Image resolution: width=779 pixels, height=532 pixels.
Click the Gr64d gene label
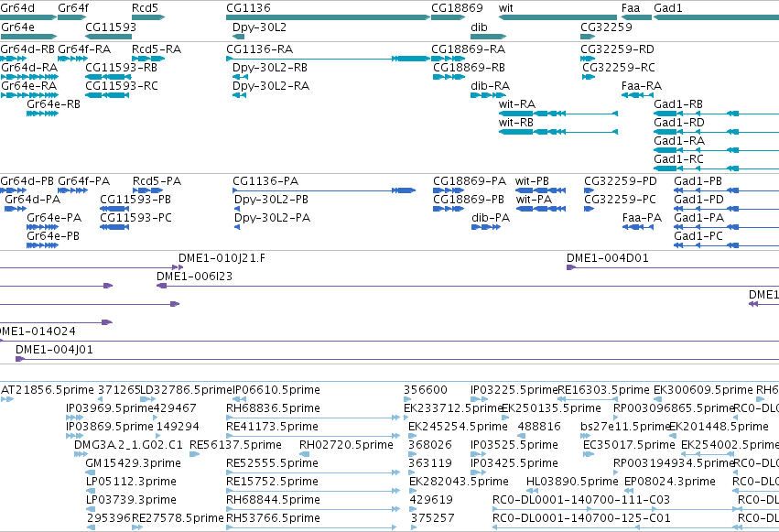[x=18, y=8]
